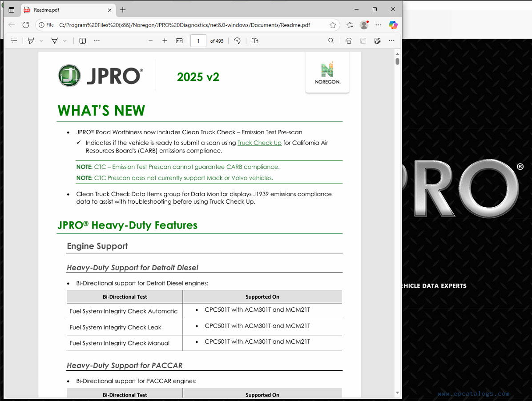Click the NOTE about Mack or Volvo vehicles
Image resolution: width=532 pixels, height=401 pixels.
coord(175,178)
